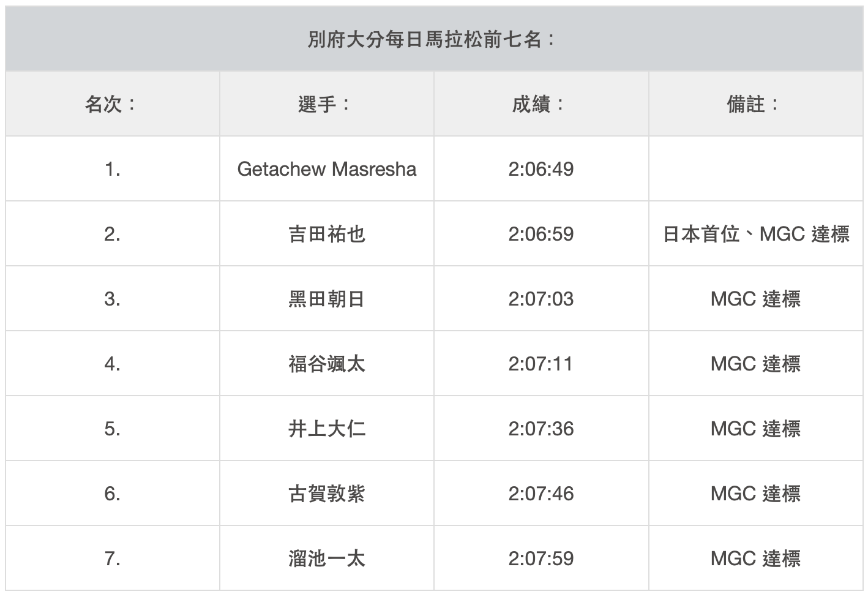The width and height of the screenshot is (868, 594).
Task: Select runner 溜池一太
Action: tap(326, 558)
